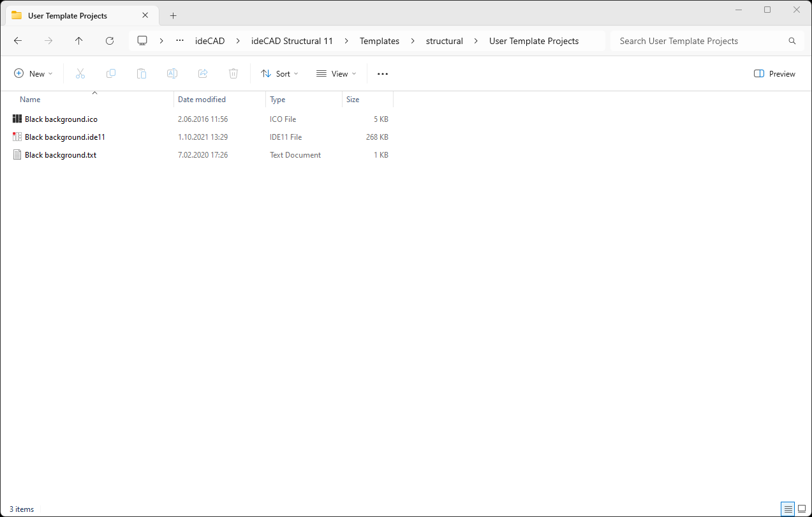The image size is (812, 517).
Task: Click the Back navigation arrow
Action: (x=18, y=41)
